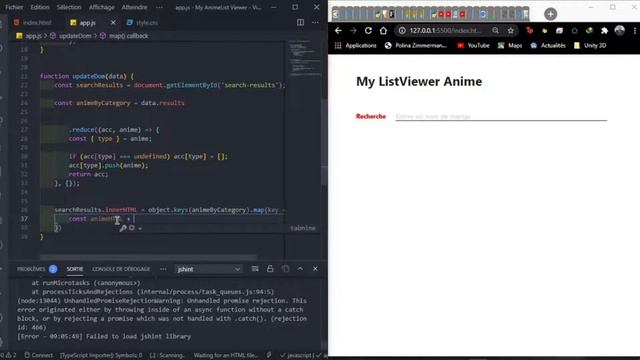Show more panel tabs via ellipsis
The width and height of the screenshot is (640, 360).
tap(163, 269)
